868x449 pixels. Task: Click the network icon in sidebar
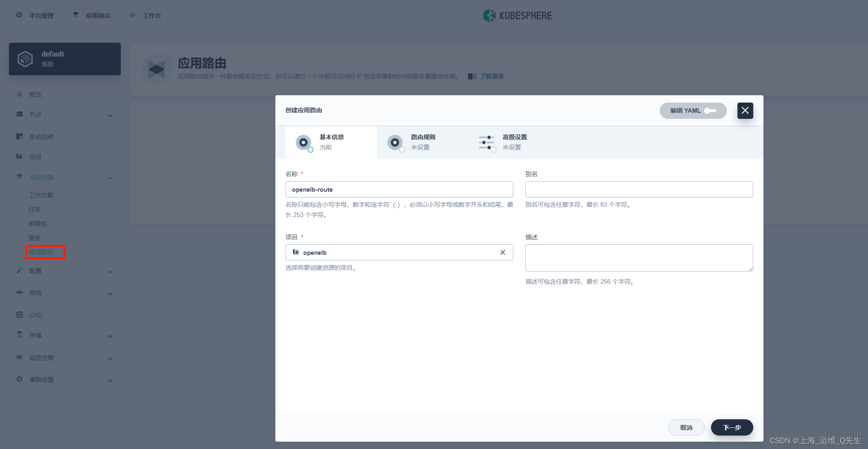pyautogui.click(x=20, y=292)
